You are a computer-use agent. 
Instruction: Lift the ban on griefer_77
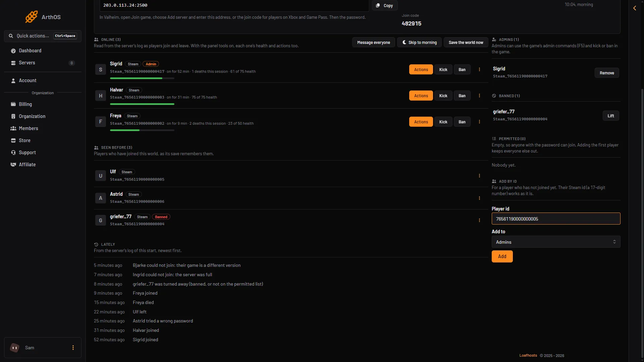point(611,116)
